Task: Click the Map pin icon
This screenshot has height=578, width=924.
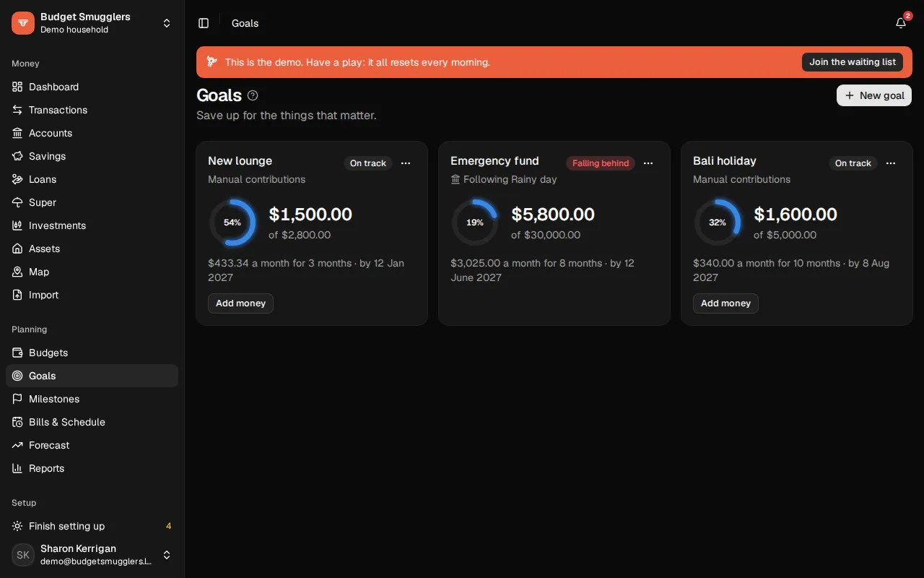Action: [x=17, y=272]
